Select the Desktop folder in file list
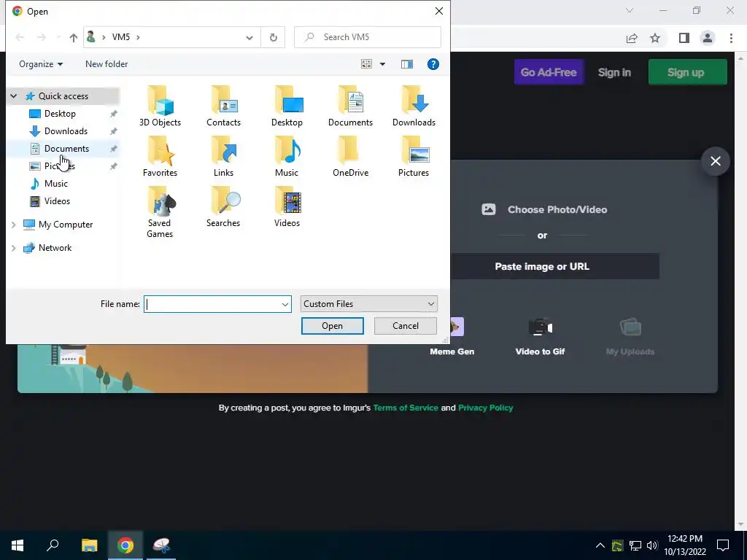 coord(287,106)
